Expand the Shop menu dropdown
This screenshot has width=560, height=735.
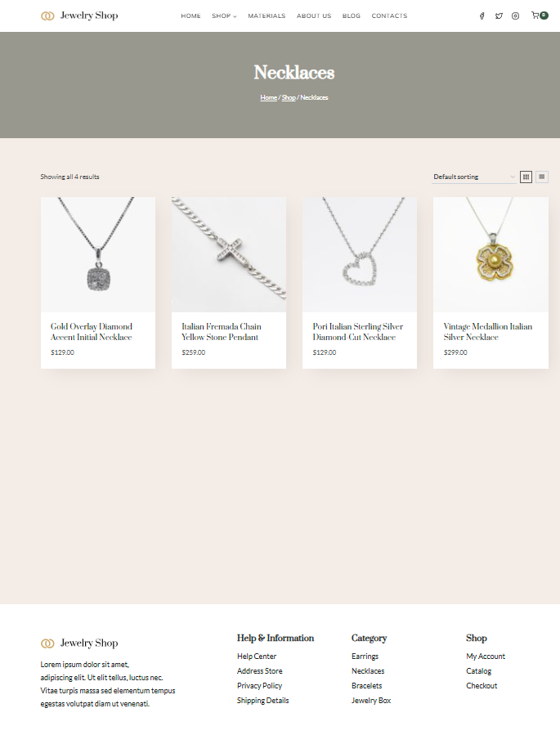tap(224, 16)
